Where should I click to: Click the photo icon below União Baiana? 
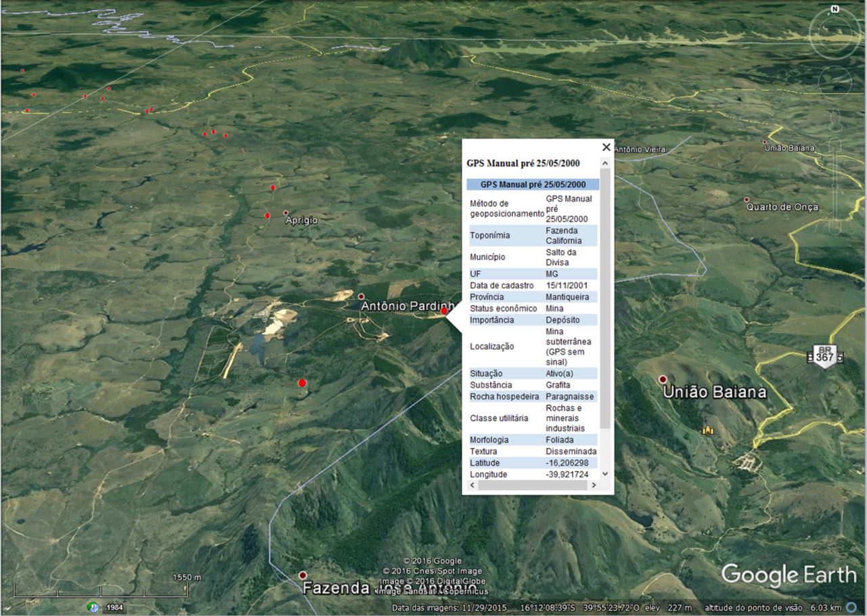707,430
